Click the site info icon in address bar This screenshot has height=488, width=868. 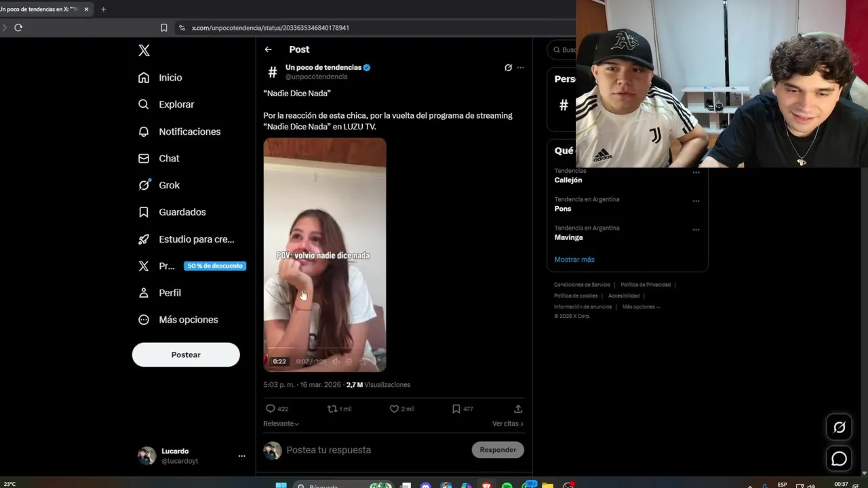click(x=181, y=28)
